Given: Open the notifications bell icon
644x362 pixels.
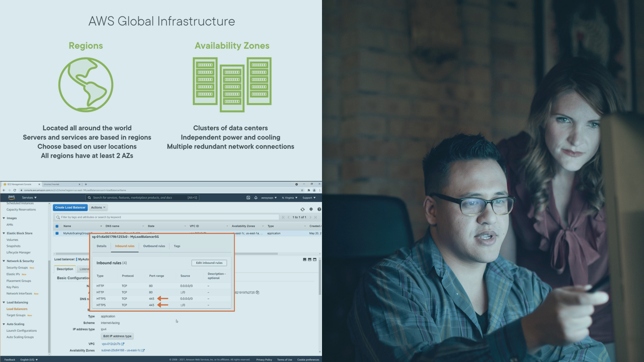Looking at the screenshot, I should tap(256, 198).
